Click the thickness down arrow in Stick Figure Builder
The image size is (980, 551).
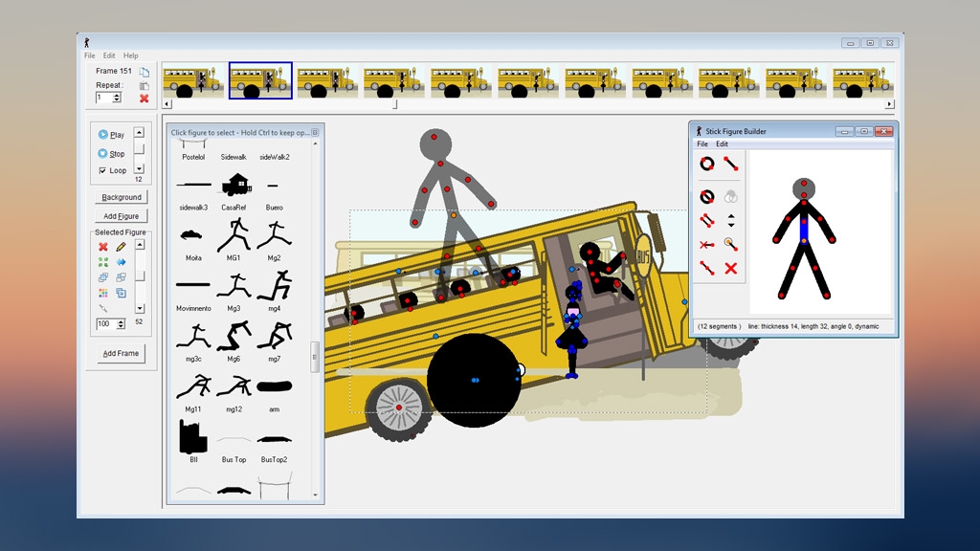[731, 224]
